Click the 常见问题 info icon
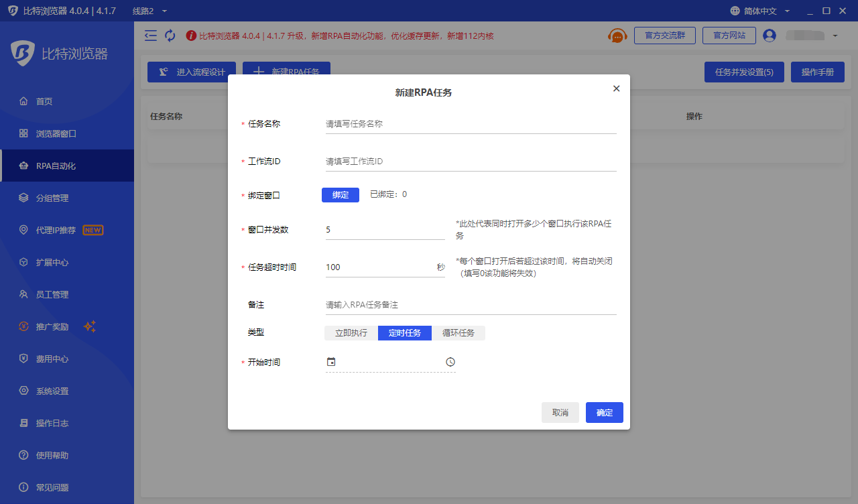Viewport: 858px width, 504px height. (x=23, y=487)
